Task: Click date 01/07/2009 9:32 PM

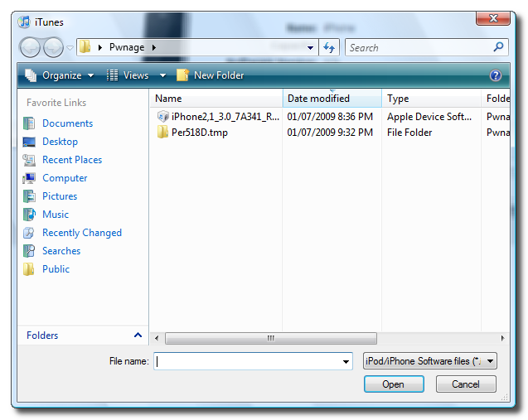Action: (x=330, y=133)
